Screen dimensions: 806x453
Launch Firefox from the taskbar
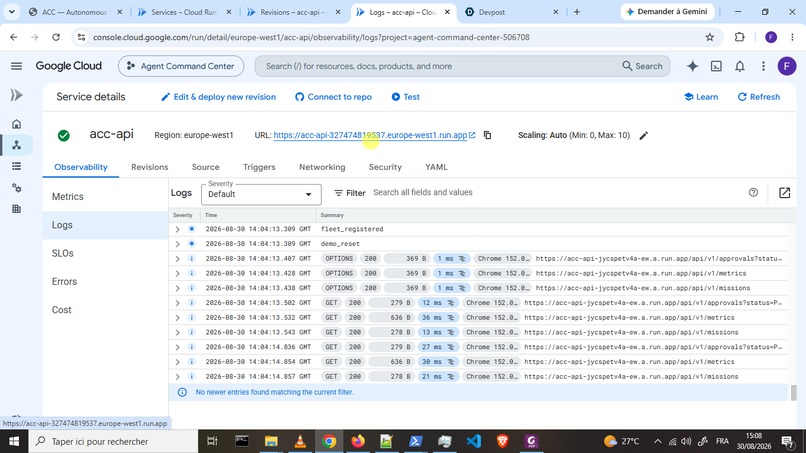(x=358, y=441)
